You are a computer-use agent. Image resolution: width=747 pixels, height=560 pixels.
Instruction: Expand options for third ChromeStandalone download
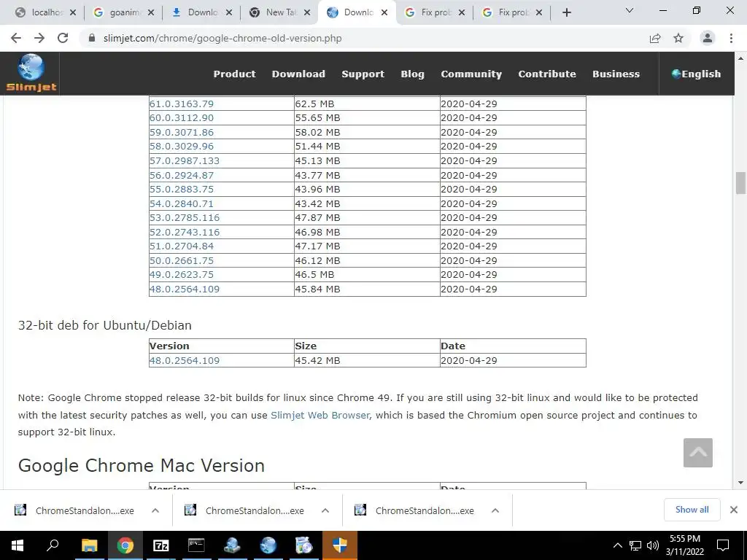(x=495, y=510)
